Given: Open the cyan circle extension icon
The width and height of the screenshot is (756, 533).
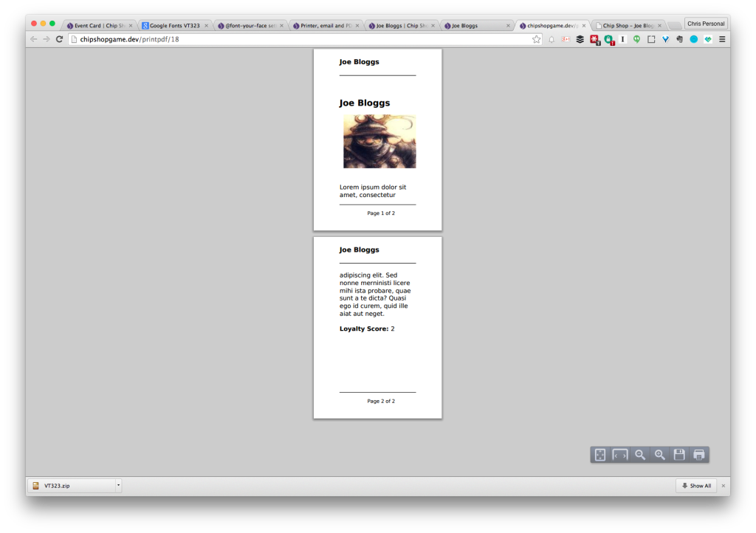Looking at the screenshot, I should (693, 39).
